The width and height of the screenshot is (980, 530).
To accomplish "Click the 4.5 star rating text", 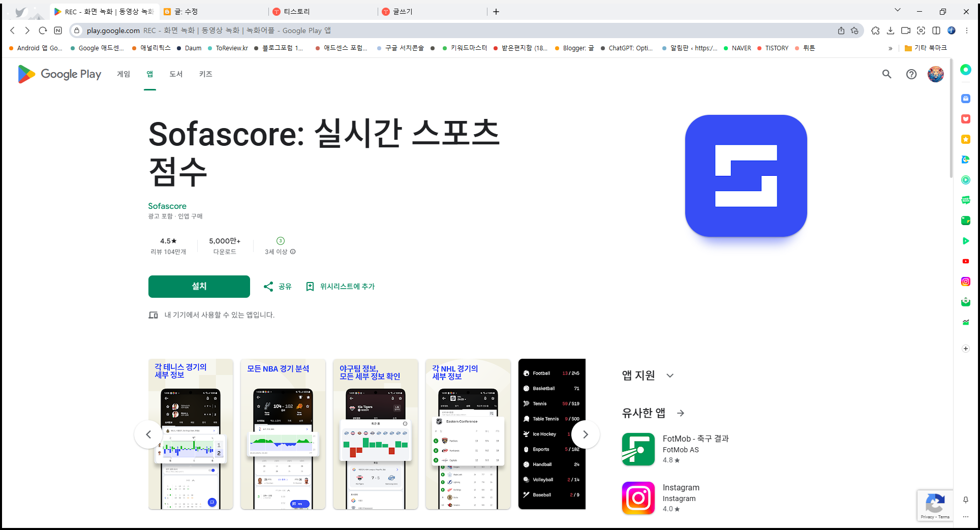I will coord(168,241).
